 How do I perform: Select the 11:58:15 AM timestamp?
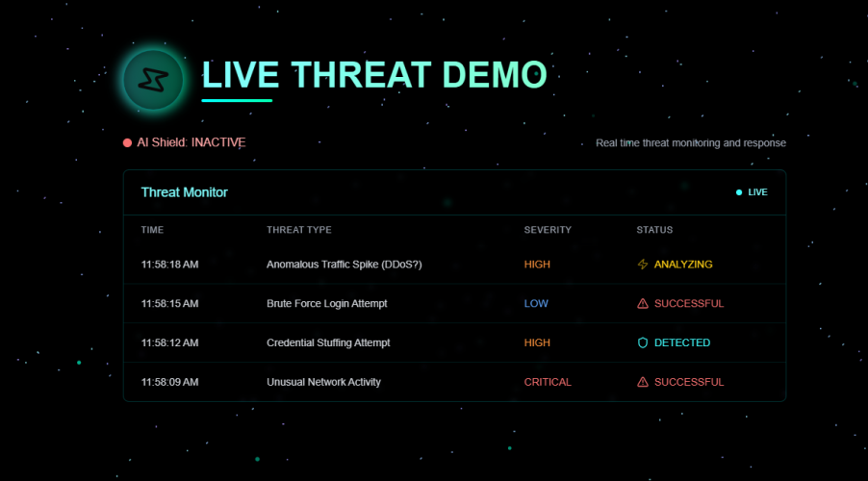point(169,303)
